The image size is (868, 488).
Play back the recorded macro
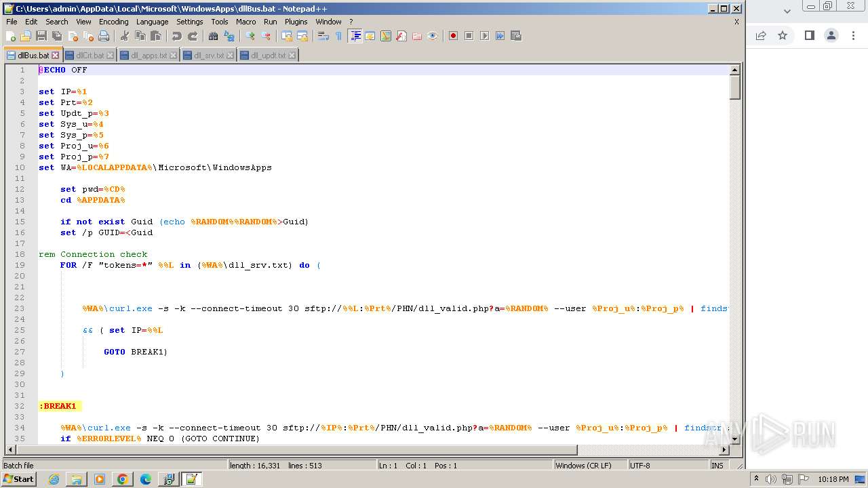484,36
